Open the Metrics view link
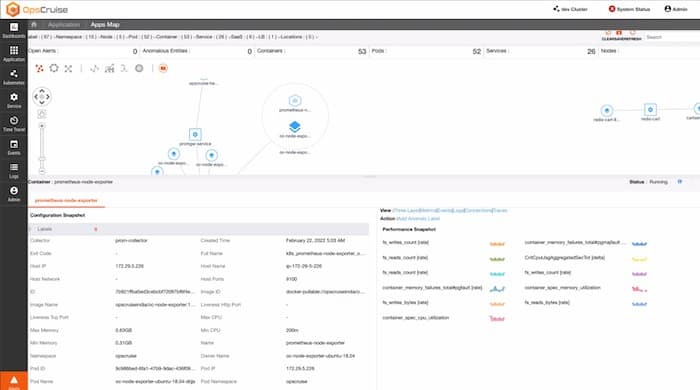This screenshot has height=390, width=700. click(x=429, y=211)
